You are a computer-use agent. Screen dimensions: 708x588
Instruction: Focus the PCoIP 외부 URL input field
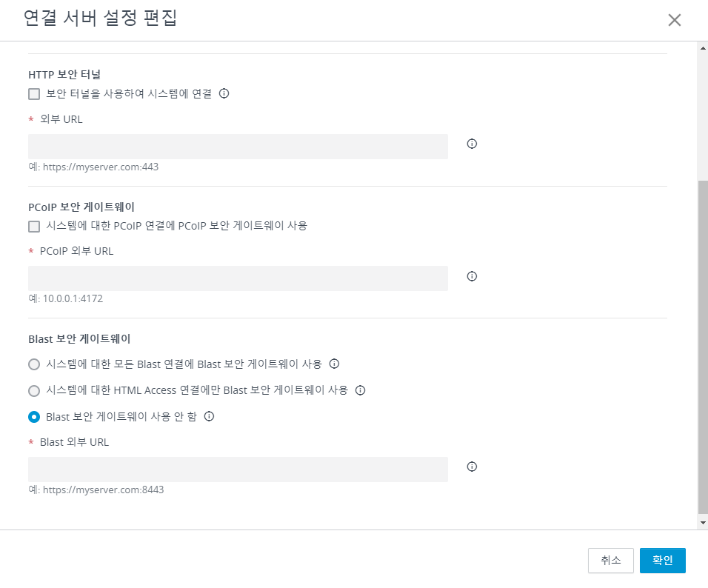click(238, 278)
